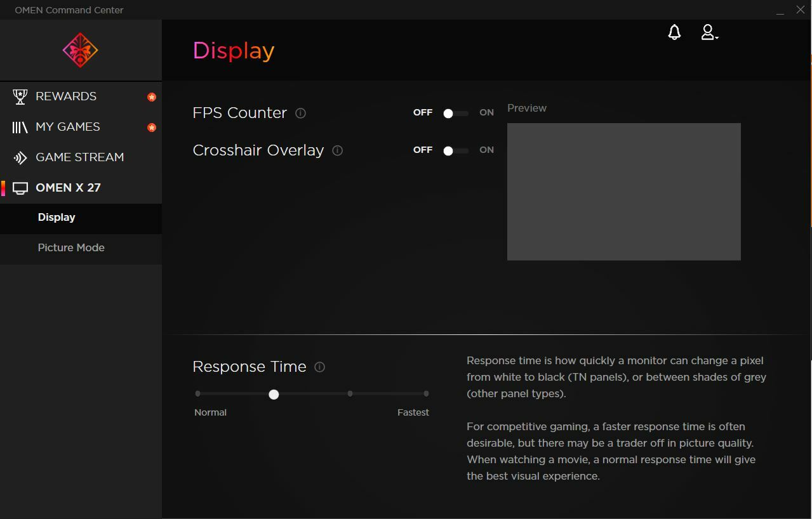This screenshot has height=519, width=812.
Task: Click the Game Stream icon
Action: click(x=20, y=157)
